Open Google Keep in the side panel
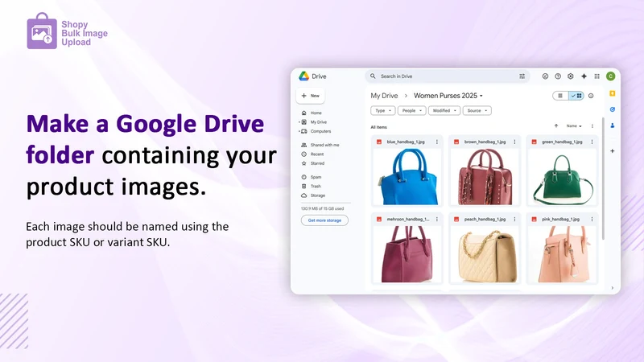Viewport: 644px width, 362px height. (613, 93)
